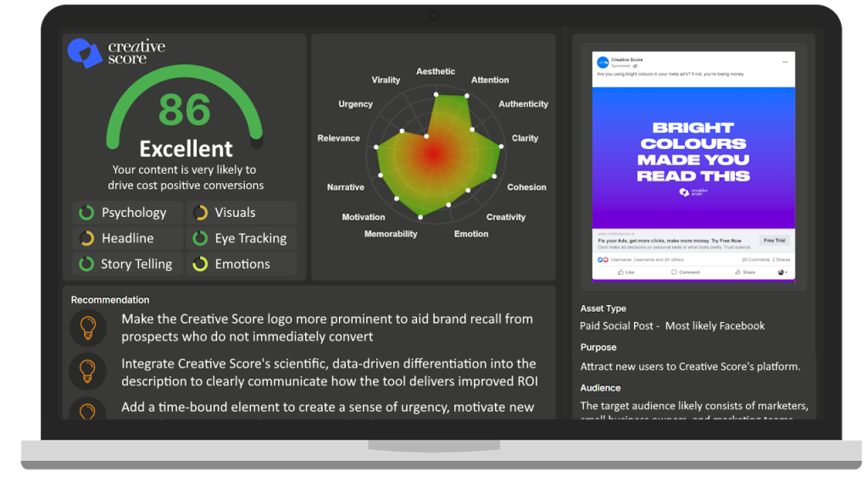The height and width of the screenshot is (488, 868).
Task: Open the three-dot menu on the ad post
Action: coord(785,62)
